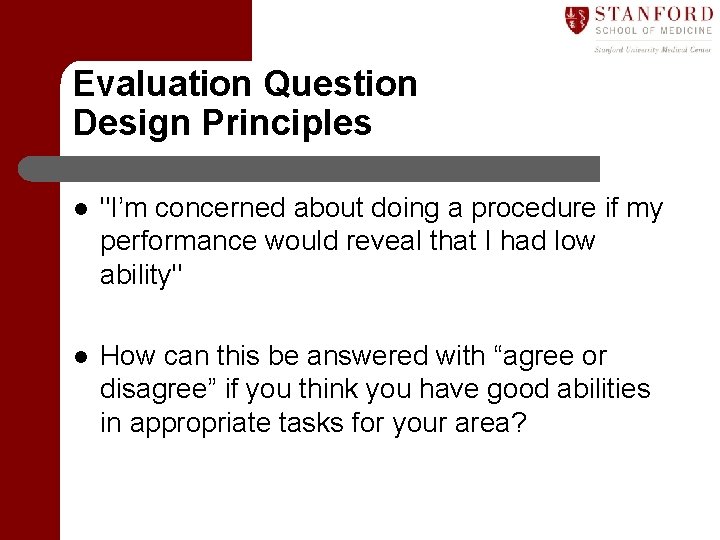This screenshot has height=540, width=720.
Task: Select the 'Design Principles' title line
Action: (222, 123)
